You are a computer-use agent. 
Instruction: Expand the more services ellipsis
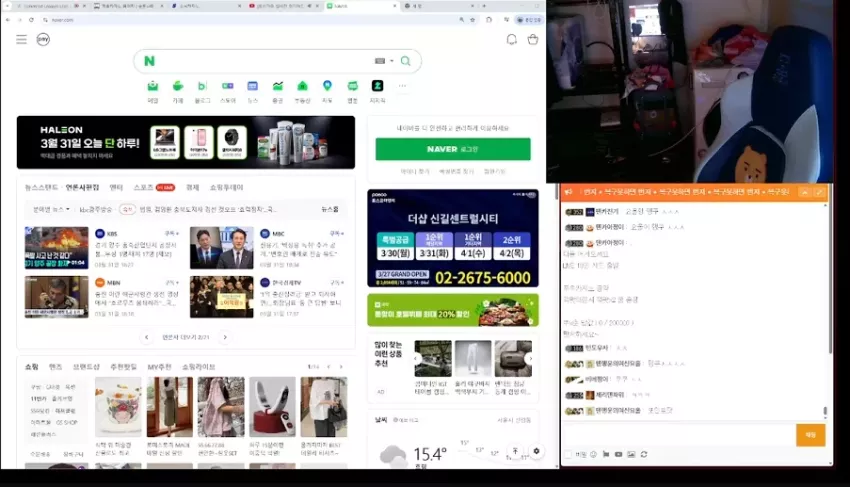click(402, 86)
